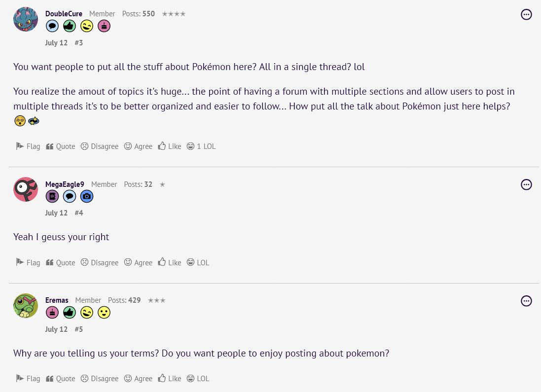The height and width of the screenshot is (392, 541).
Task: Click DoubleCure's thumbs-up badge
Action: pos(70,26)
